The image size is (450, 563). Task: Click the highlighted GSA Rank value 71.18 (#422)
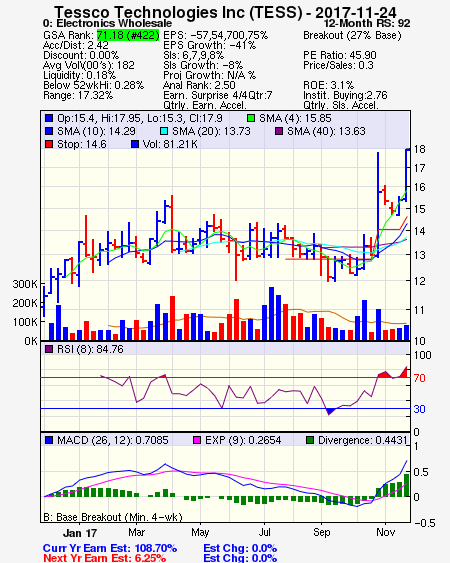point(128,35)
